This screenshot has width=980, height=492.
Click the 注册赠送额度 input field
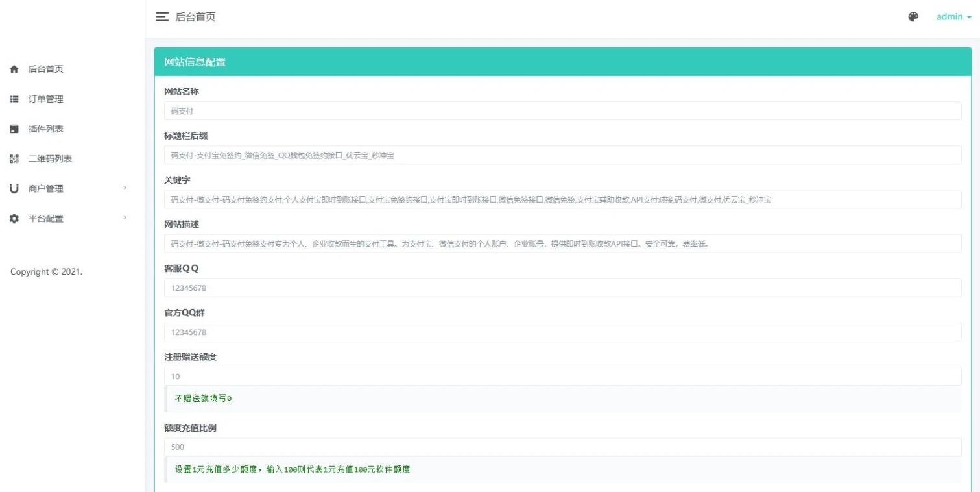(x=562, y=376)
